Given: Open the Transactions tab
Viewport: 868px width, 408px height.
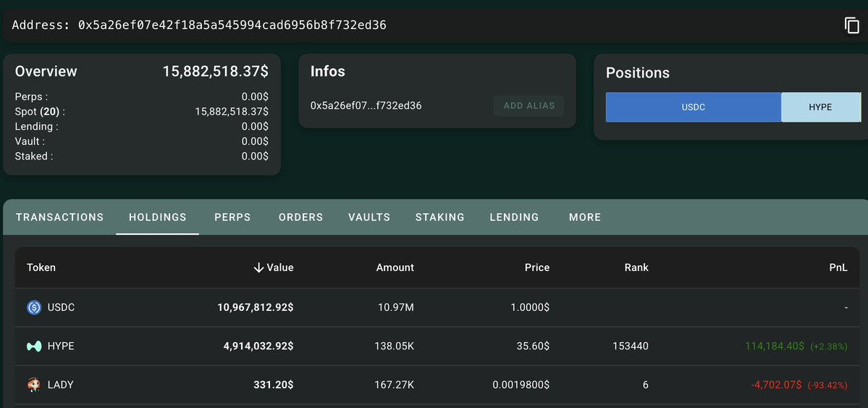Looking at the screenshot, I should click(59, 217).
